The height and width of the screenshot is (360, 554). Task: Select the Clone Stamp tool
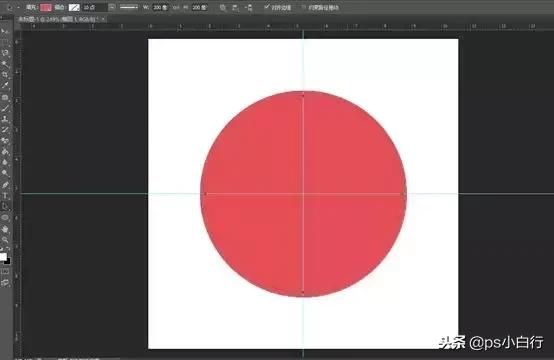click(x=5, y=119)
